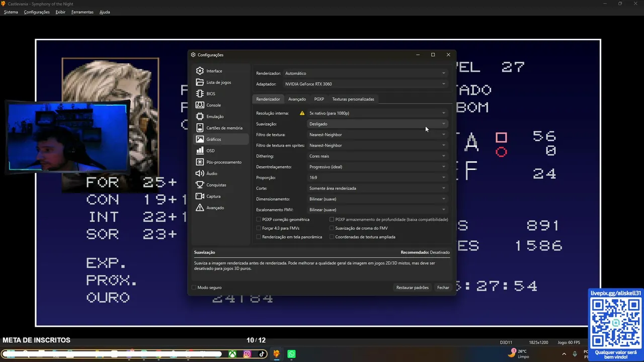Open the BIOS chip icon in sidebar
Viewport: 644px width, 362px height.
click(x=200, y=94)
